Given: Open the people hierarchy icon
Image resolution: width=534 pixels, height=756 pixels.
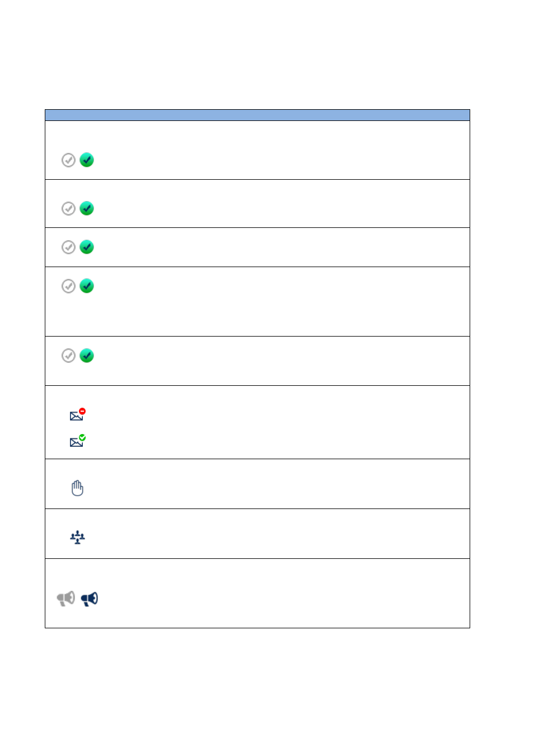Looking at the screenshot, I should click(77, 537).
